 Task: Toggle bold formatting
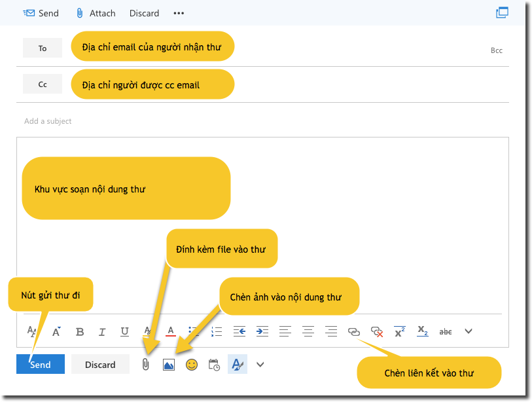pyautogui.click(x=80, y=331)
